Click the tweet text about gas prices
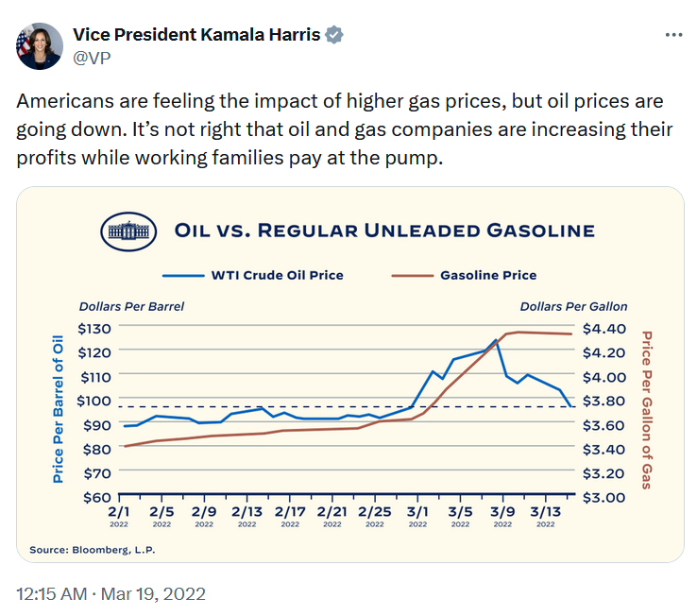Viewport: 697px width, 616px height. click(345, 129)
